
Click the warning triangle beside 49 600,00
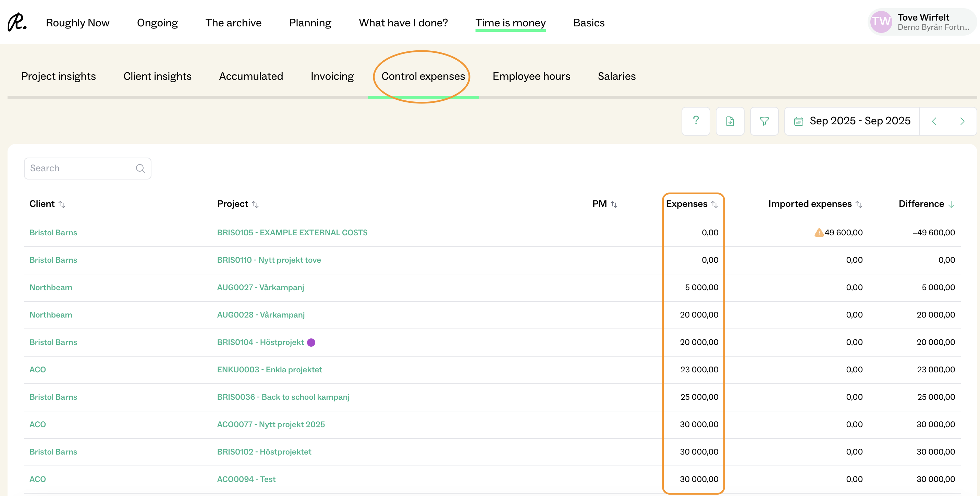(x=819, y=232)
